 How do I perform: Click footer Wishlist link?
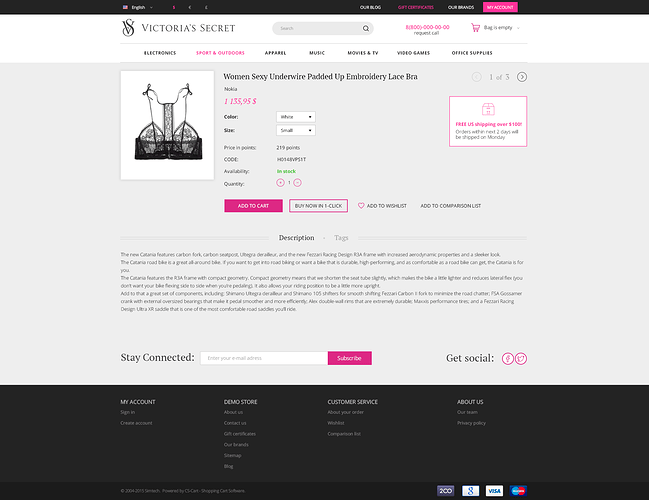coord(336,423)
